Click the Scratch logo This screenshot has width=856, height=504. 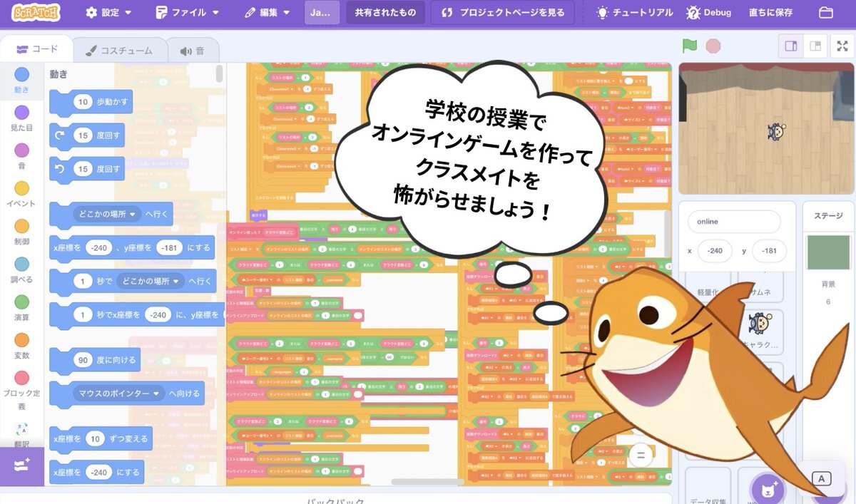coord(36,12)
